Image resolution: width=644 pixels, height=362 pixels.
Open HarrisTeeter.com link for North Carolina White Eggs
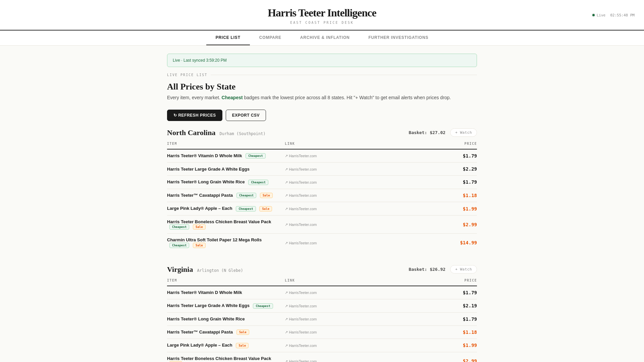301,169
